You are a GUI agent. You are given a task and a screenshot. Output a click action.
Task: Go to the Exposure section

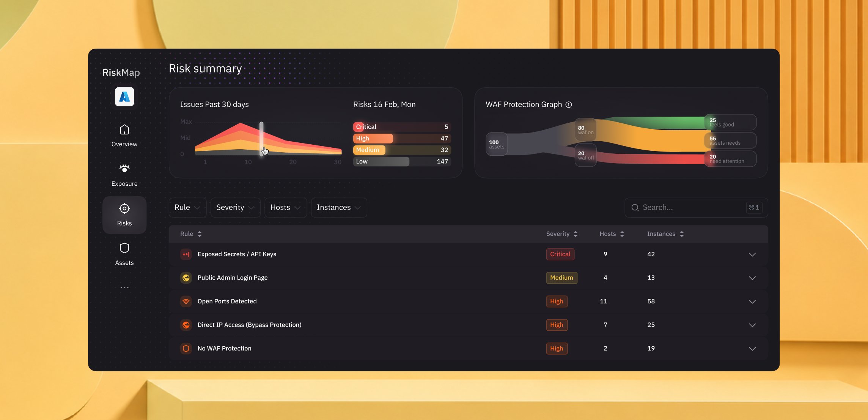(x=124, y=175)
